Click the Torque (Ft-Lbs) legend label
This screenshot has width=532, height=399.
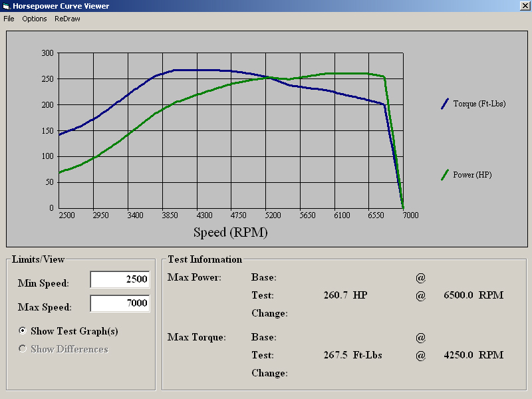click(479, 104)
